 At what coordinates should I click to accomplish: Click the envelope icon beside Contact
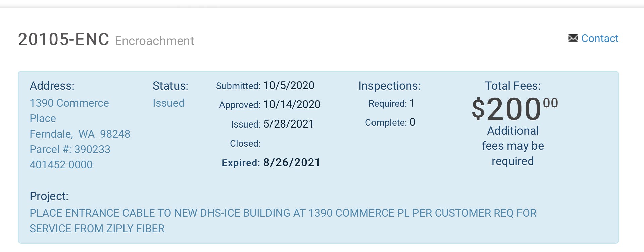pos(573,38)
